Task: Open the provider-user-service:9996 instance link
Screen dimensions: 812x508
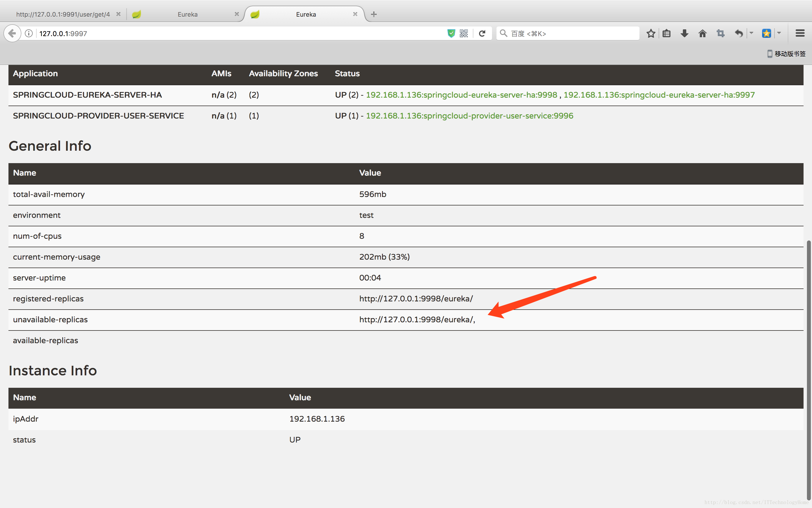Action: tap(469, 116)
